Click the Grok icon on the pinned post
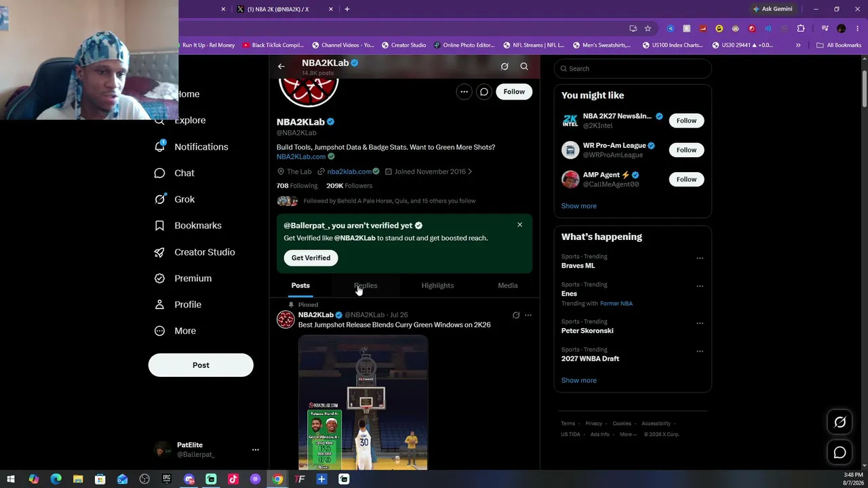The image size is (868, 488). (x=516, y=315)
